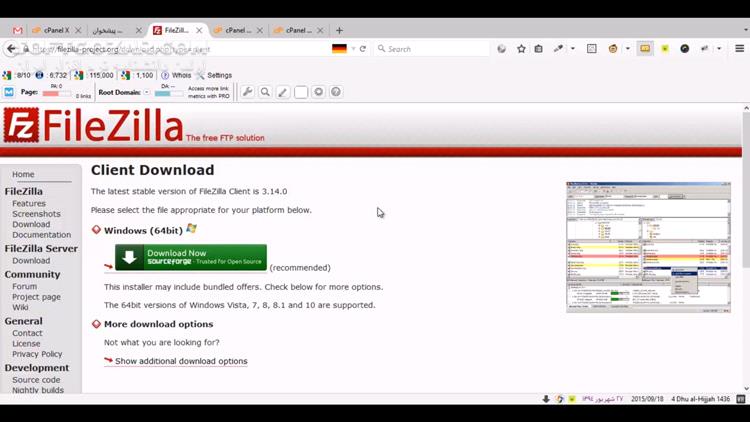The width and height of the screenshot is (750, 422).
Task: Click the MozBar magnifier search icon
Action: (265, 92)
